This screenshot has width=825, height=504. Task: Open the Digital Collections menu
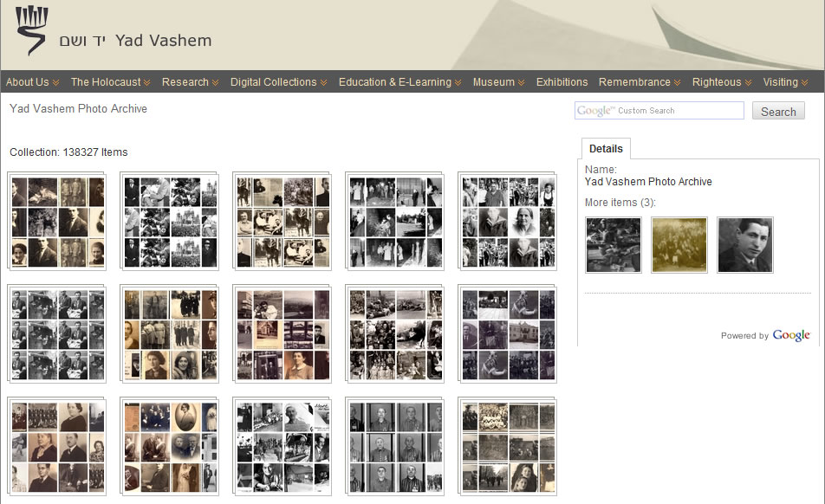click(274, 82)
